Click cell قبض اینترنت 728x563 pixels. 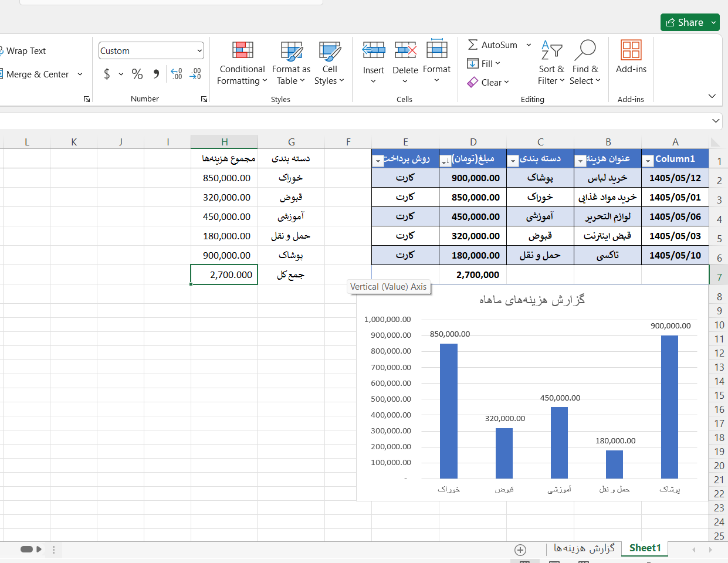click(608, 236)
